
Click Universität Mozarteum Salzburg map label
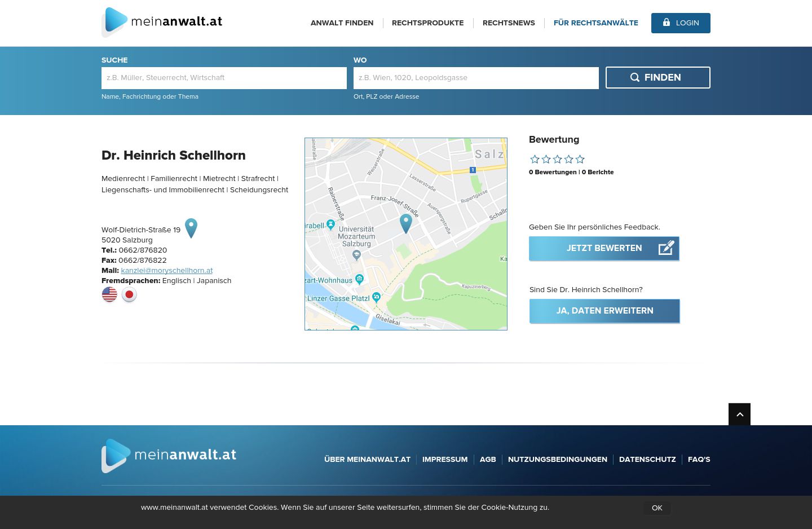pyautogui.click(x=356, y=236)
